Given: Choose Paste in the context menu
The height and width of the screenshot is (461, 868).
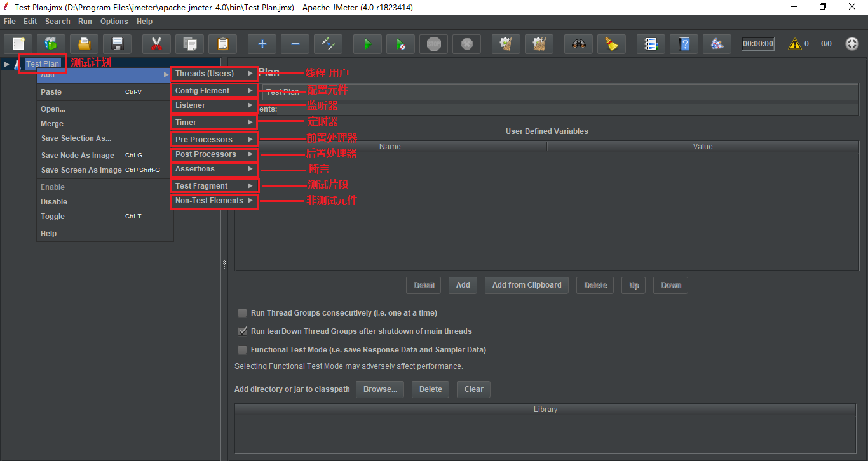Looking at the screenshot, I should (105, 92).
